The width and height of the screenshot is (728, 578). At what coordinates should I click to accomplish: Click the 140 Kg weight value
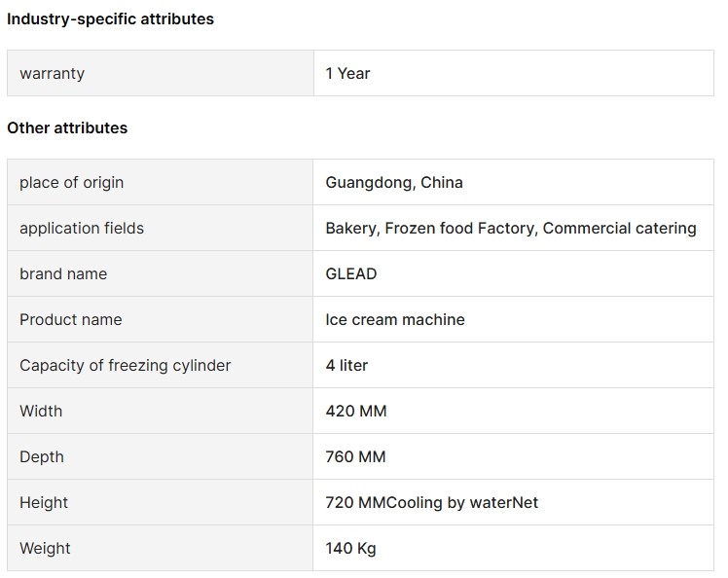(350, 548)
